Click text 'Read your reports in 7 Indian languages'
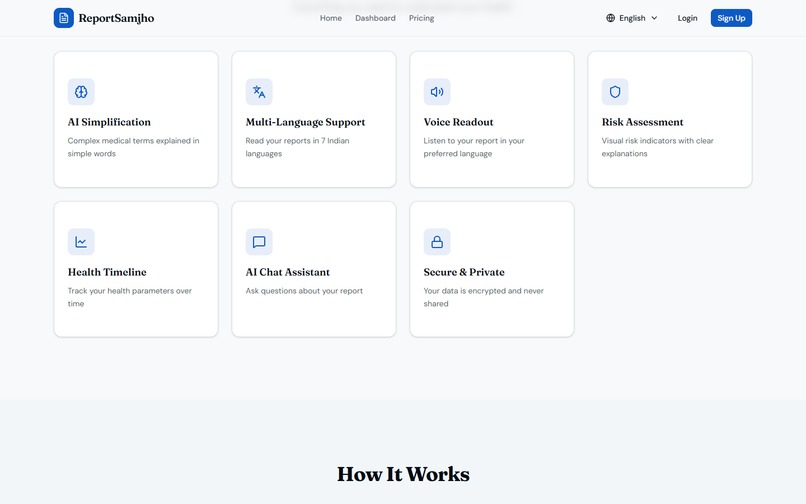The image size is (806, 504). 298,147
